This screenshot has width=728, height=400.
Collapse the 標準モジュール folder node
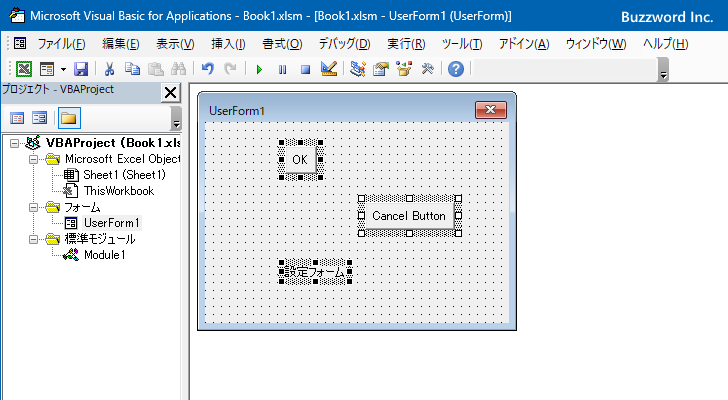[x=33, y=239]
